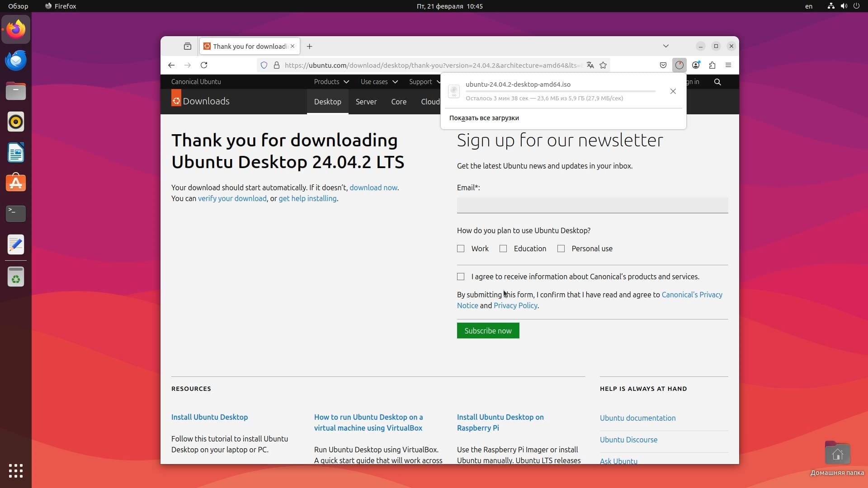Launch Terminal from the dock

pos(16,214)
